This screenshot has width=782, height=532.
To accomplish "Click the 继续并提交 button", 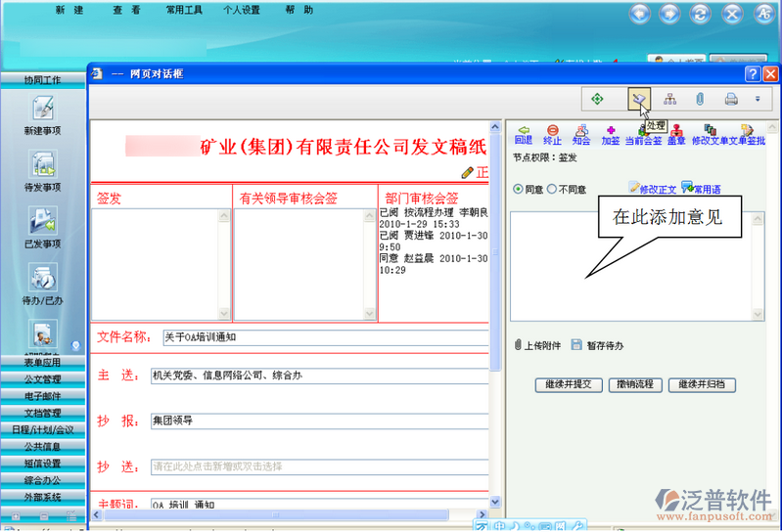I will pyautogui.click(x=568, y=384).
